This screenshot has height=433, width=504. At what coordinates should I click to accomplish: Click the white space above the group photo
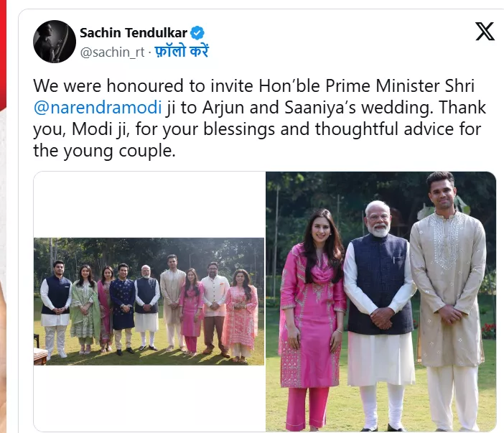[x=149, y=205]
